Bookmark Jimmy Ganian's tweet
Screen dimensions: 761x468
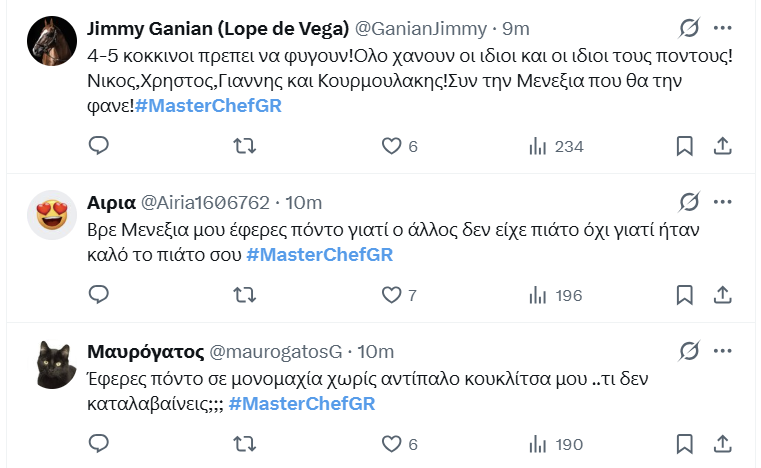[x=684, y=146]
